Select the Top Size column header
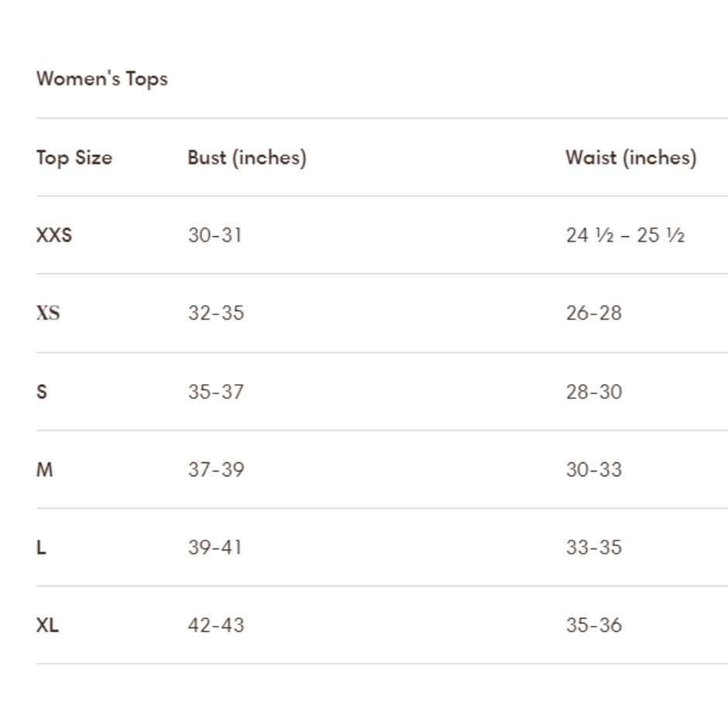This screenshot has width=728, height=728. pyautogui.click(x=74, y=158)
